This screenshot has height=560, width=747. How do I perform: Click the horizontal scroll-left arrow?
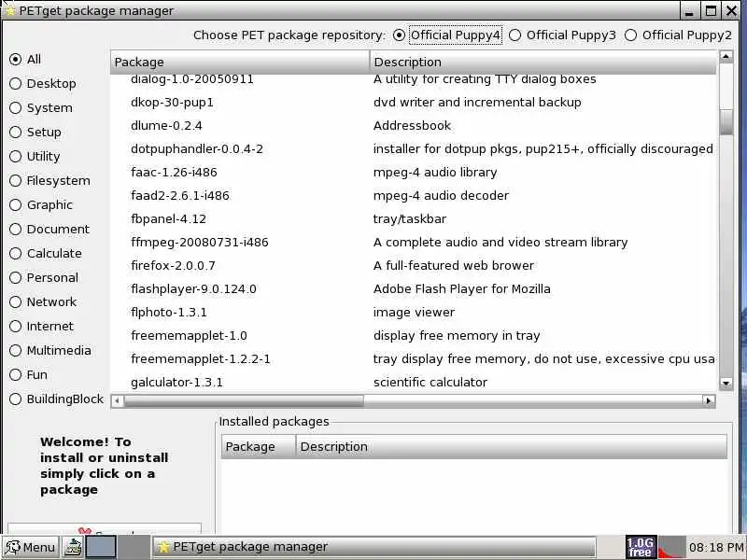click(118, 401)
